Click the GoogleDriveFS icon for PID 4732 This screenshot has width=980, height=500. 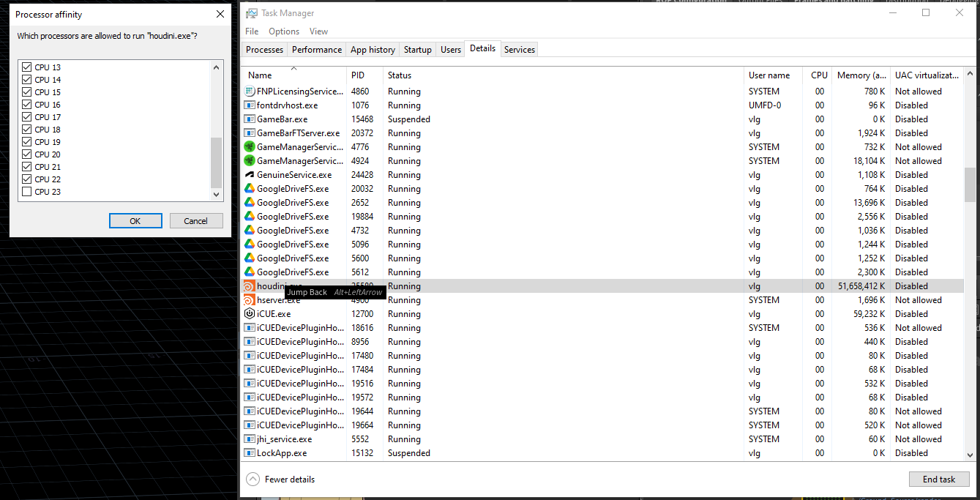(x=249, y=231)
